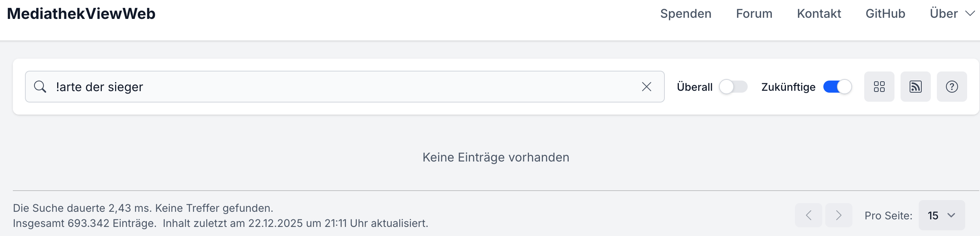The width and height of the screenshot is (980, 236).
Task: Go to previous results page arrow
Action: [809, 216]
